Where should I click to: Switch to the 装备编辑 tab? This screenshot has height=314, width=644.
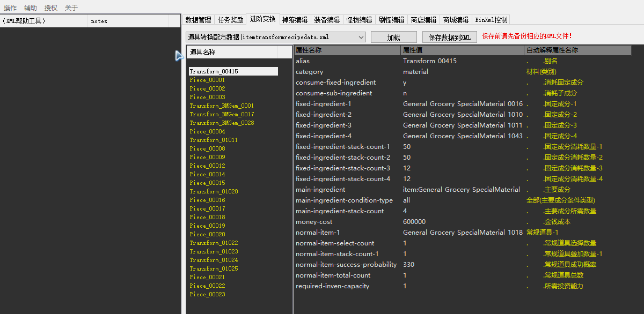[x=327, y=20]
